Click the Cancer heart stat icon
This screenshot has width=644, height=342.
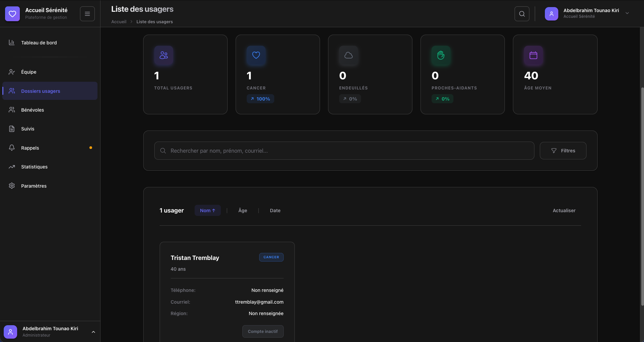pyautogui.click(x=256, y=55)
